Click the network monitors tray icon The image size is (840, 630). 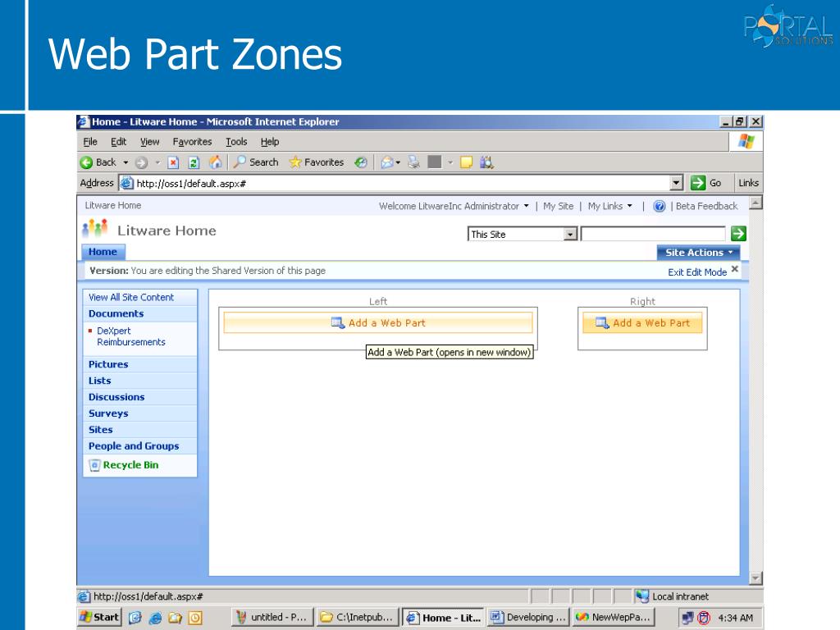pos(687,618)
